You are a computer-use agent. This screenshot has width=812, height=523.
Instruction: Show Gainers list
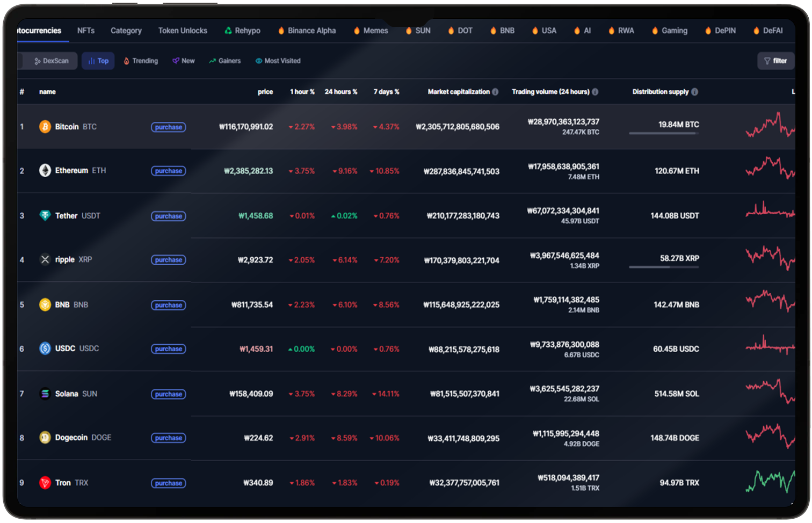(225, 61)
